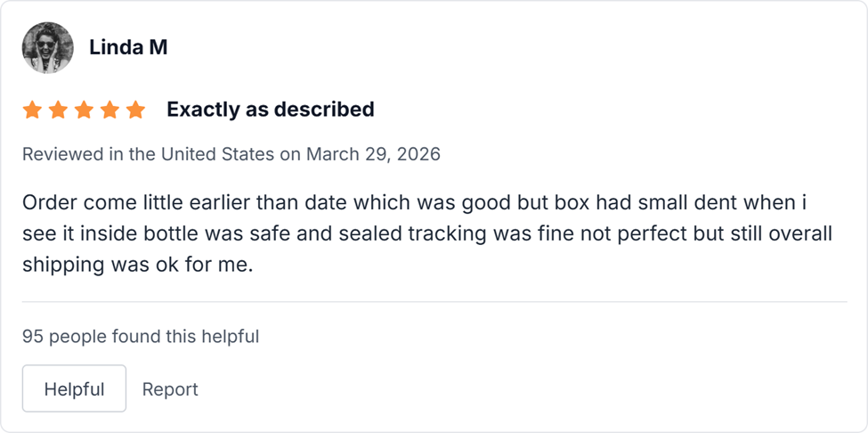Image resolution: width=868 pixels, height=433 pixels.
Task: Click the fifth rating star
Action: 135,110
